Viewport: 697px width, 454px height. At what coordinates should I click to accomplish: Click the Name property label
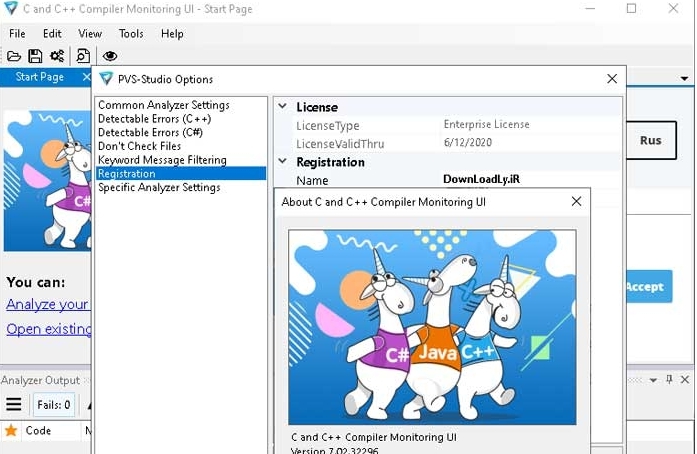coord(312,181)
